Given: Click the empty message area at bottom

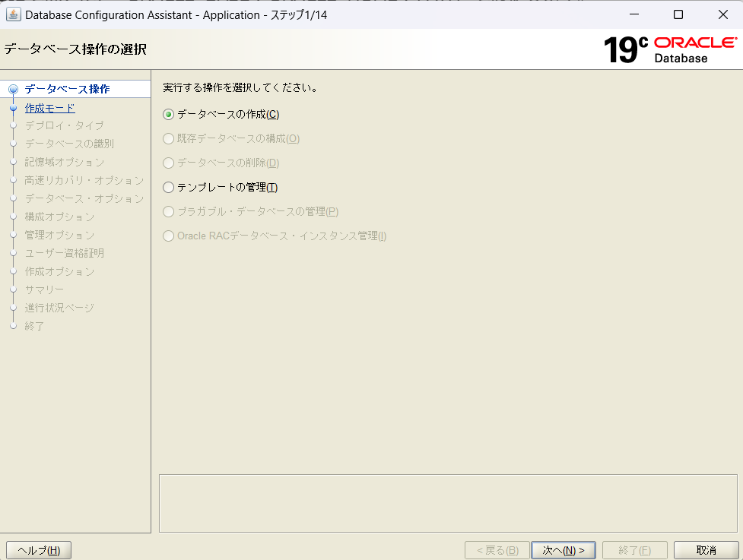Looking at the screenshot, I should pos(448,504).
